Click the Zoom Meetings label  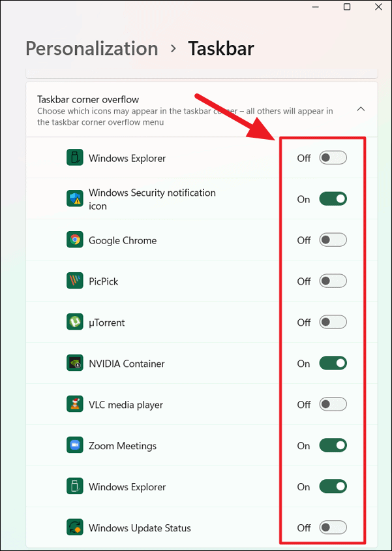(x=123, y=446)
